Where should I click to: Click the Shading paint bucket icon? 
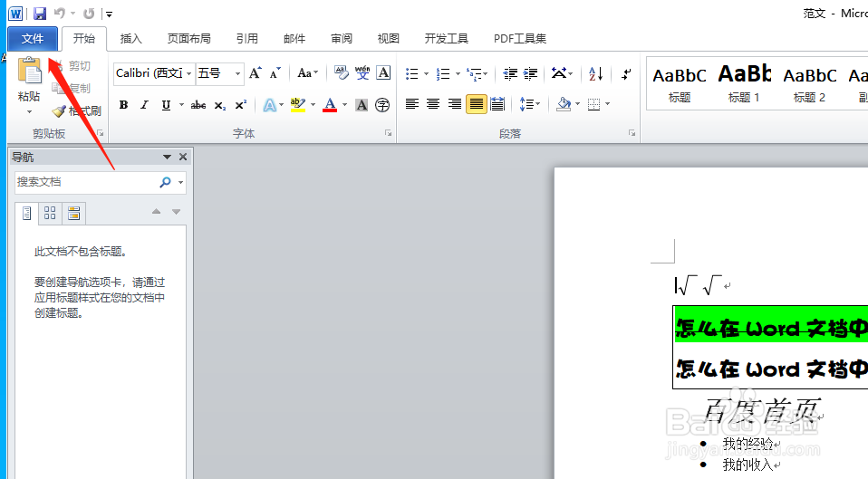pos(564,104)
